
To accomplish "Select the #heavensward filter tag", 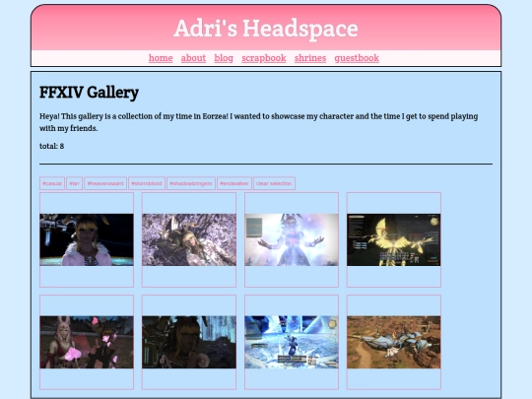I will (x=105, y=183).
